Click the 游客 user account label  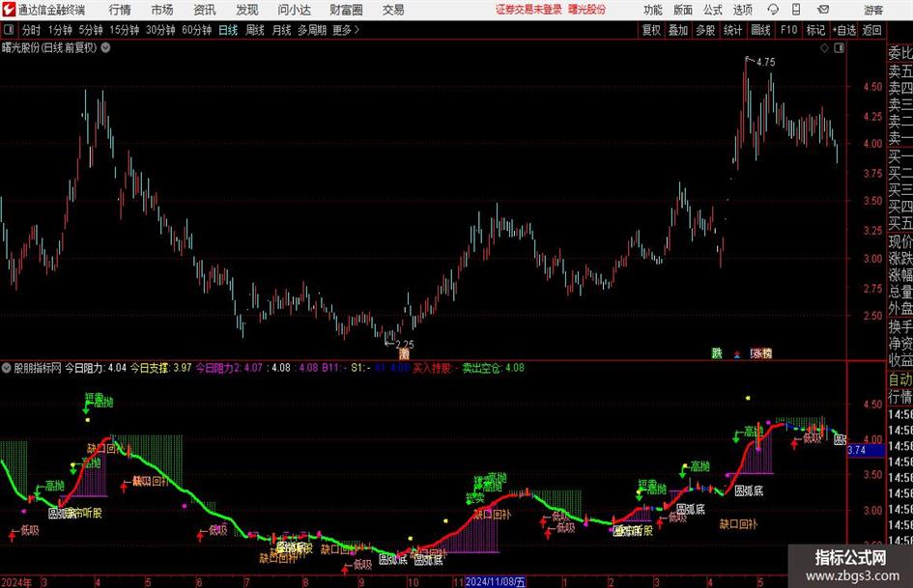873,10
